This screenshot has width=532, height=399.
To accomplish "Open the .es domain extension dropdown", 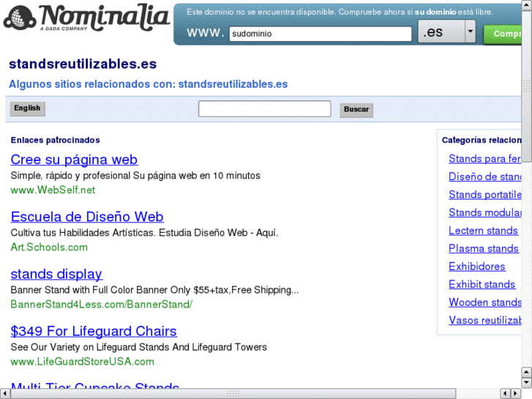I will coord(446,31).
